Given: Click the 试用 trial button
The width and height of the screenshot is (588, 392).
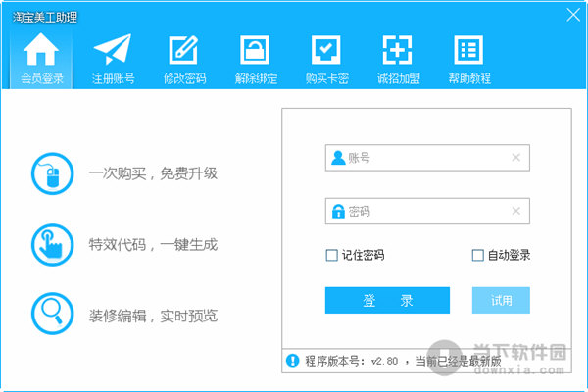Looking at the screenshot, I should [501, 300].
